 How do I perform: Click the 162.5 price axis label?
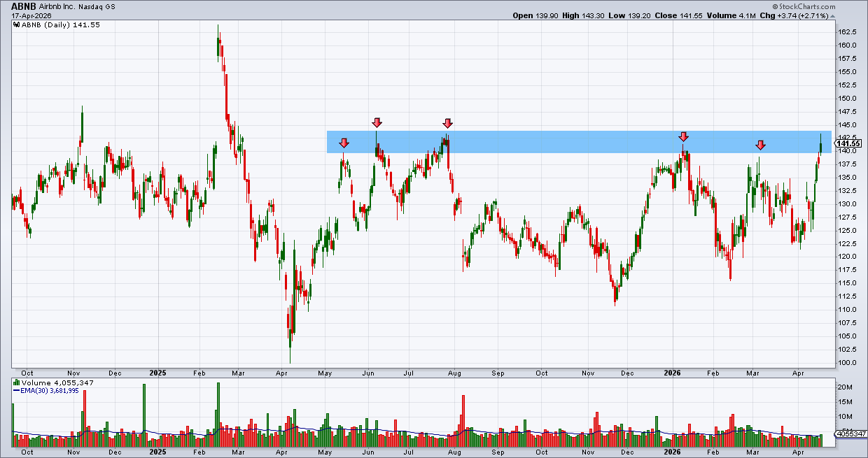[847, 32]
